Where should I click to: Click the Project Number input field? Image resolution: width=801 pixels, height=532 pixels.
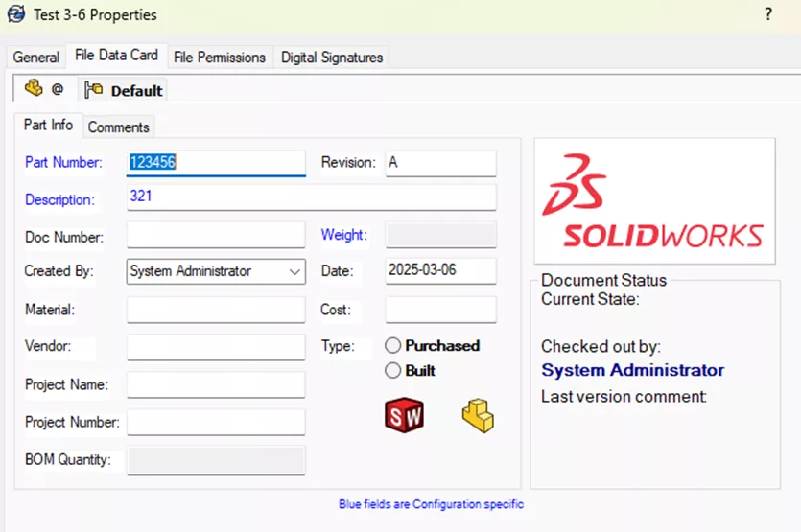[x=216, y=422]
